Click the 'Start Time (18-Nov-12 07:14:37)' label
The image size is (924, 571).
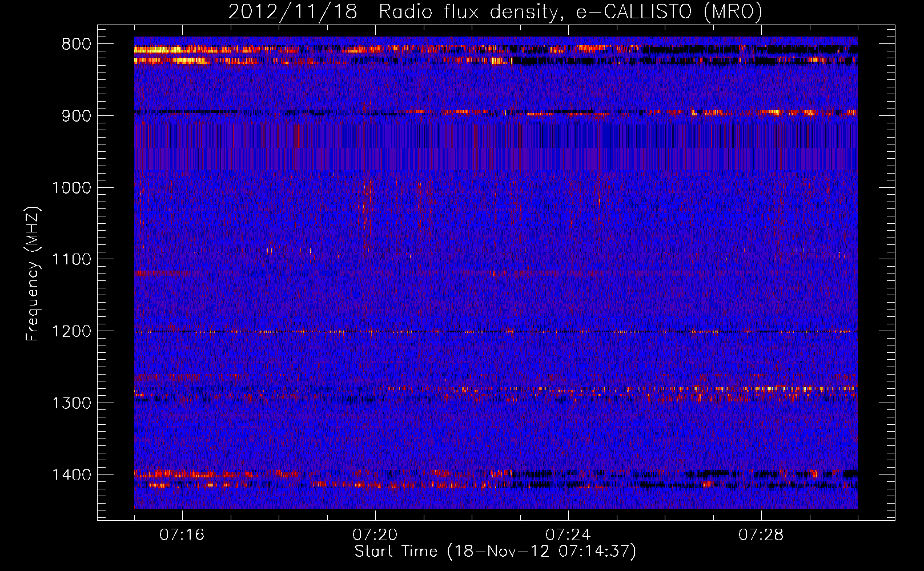(495, 552)
